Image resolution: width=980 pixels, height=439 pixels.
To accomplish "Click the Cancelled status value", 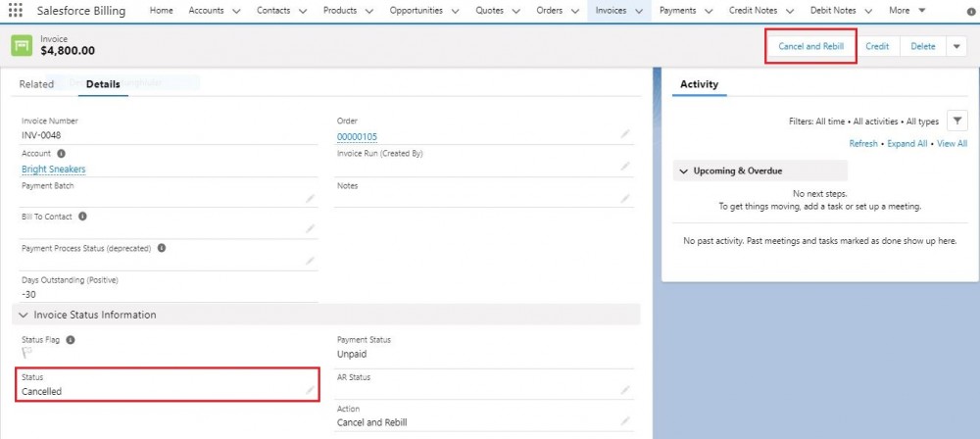I will 42,391.
